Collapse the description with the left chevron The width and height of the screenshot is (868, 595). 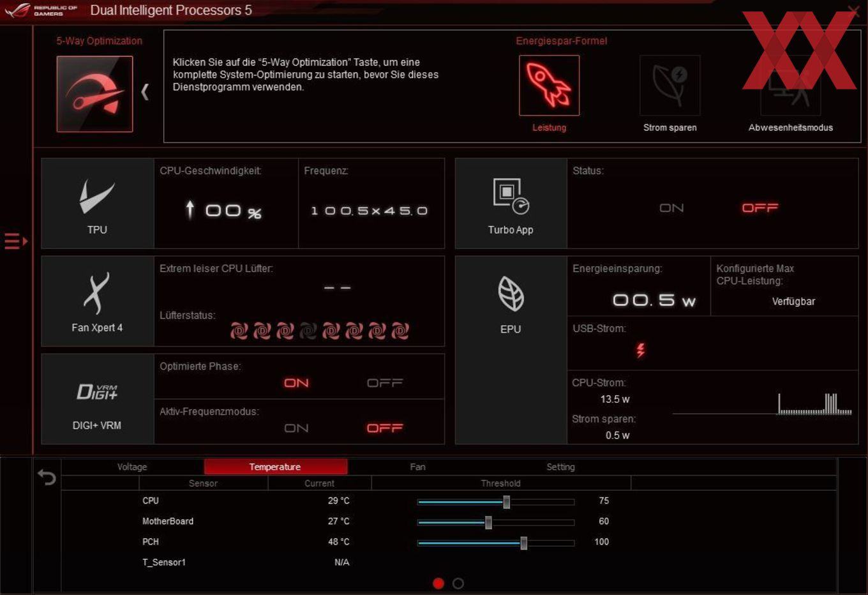(145, 92)
